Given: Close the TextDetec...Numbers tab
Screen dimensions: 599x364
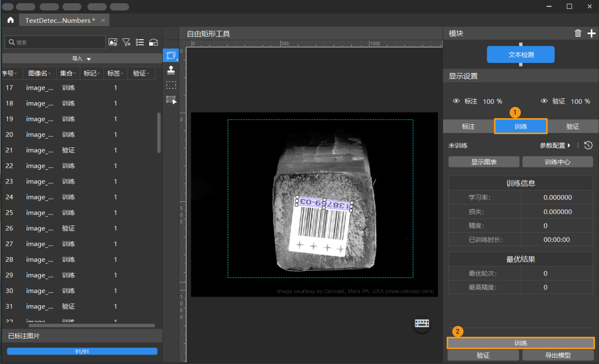Looking at the screenshot, I should point(103,20).
